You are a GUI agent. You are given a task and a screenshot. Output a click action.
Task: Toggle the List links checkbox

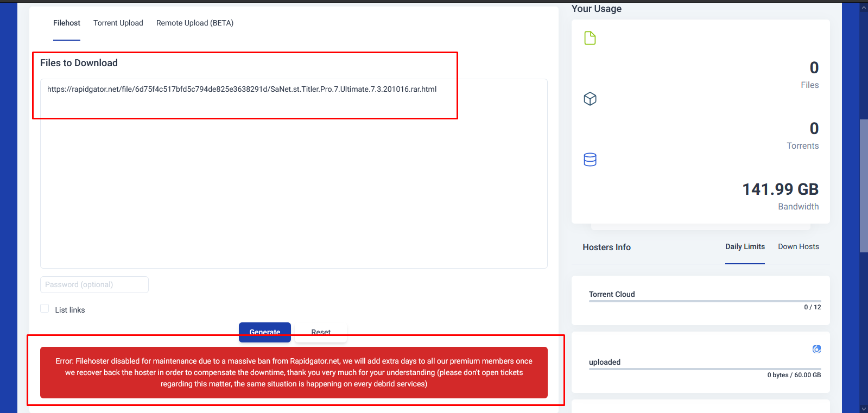[45, 308]
